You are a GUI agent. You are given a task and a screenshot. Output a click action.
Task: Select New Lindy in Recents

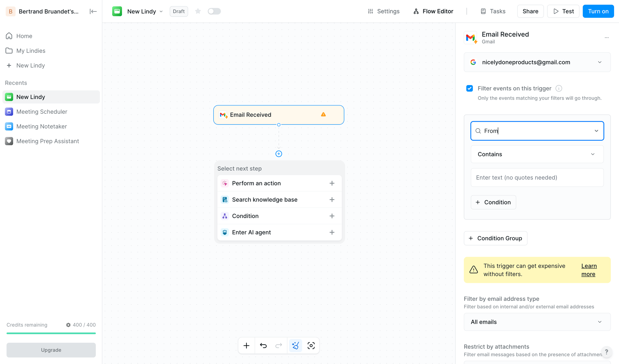[51, 97]
